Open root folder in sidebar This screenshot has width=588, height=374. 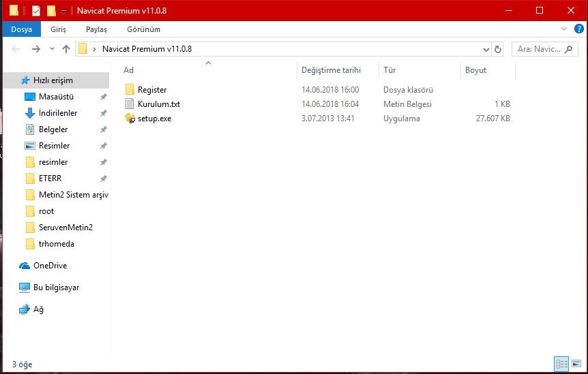coord(46,211)
